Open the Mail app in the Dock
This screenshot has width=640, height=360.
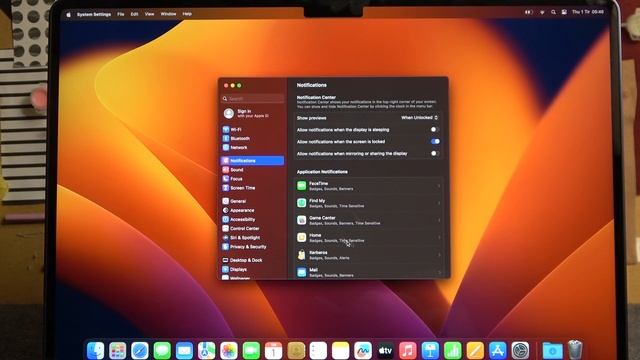click(184, 350)
